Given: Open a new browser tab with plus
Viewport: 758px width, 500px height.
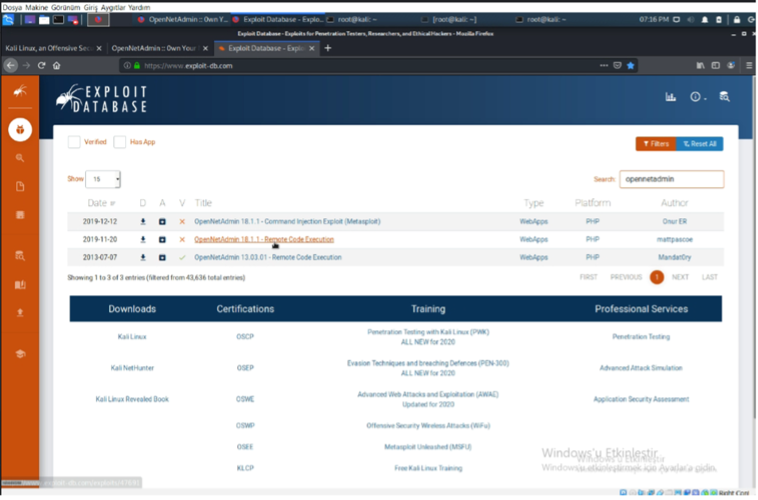Looking at the screenshot, I should pyautogui.click(x=328, y=48).
